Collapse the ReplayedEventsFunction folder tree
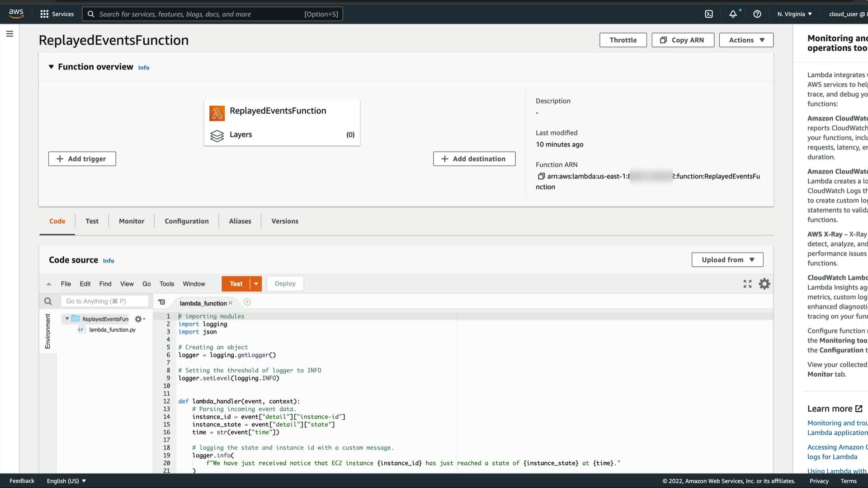The height and width of the screenshot is (488, 868). 67,319
